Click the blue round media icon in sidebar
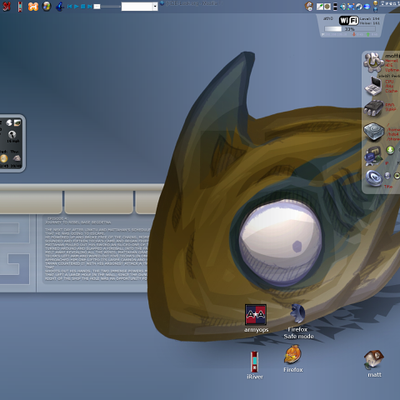Image resolution: width=400 pixels, height=400 pixels. point(373,178)
